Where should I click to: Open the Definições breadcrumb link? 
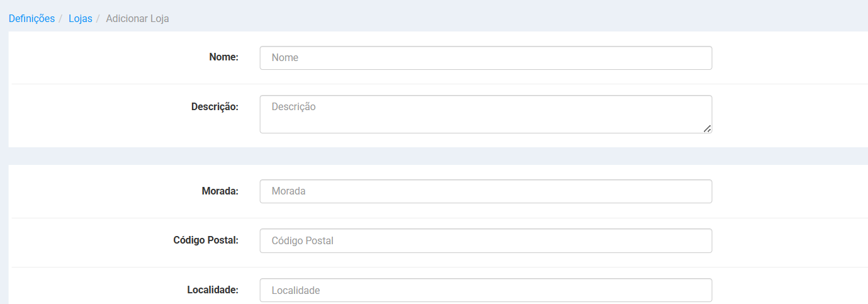31,18
